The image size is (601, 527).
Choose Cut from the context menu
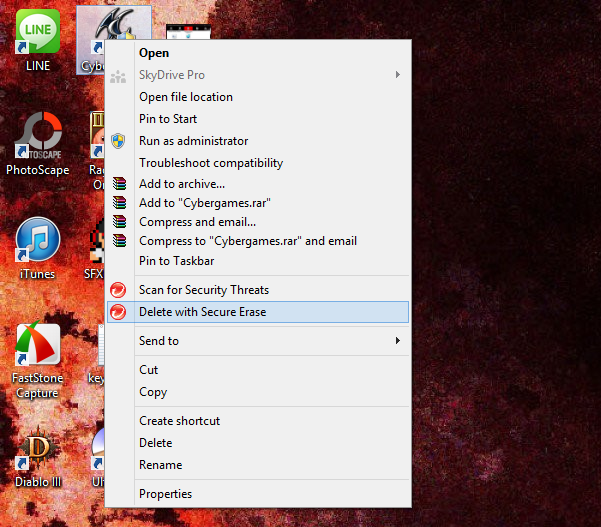[258, 370]
